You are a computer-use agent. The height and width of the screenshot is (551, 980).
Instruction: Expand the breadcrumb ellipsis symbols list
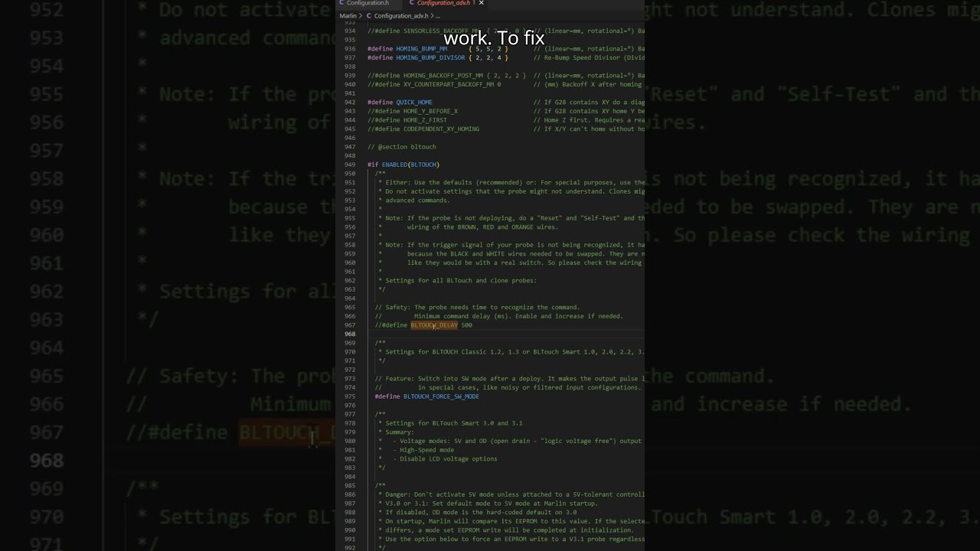437,16
